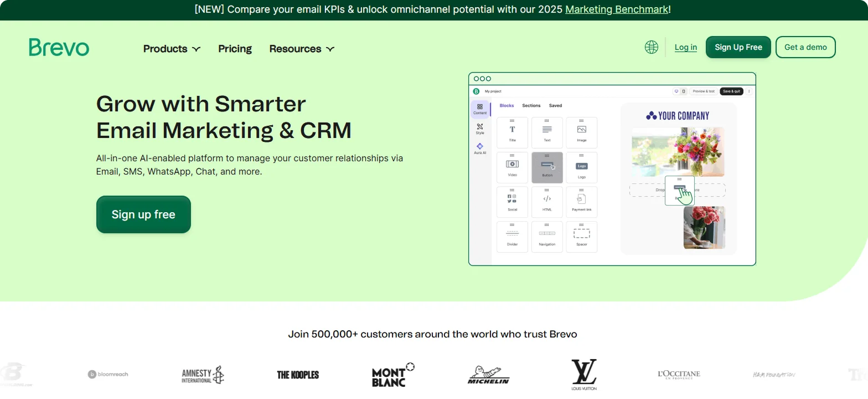868x399 pixels.
Task: Open the Content sidebar panel icon
Action: 480,109
